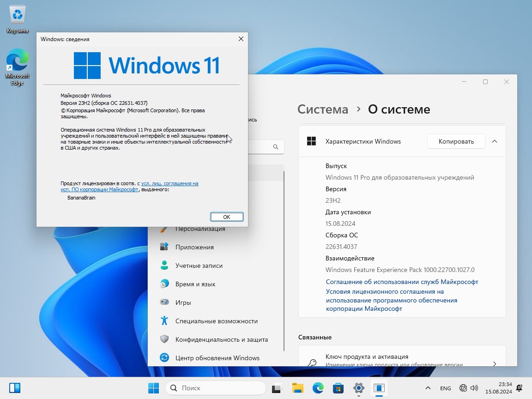Viewport: 532px width, 399px height.
Task: Open Widgets panel at taskbar left
Action: [x=15, y=388]
